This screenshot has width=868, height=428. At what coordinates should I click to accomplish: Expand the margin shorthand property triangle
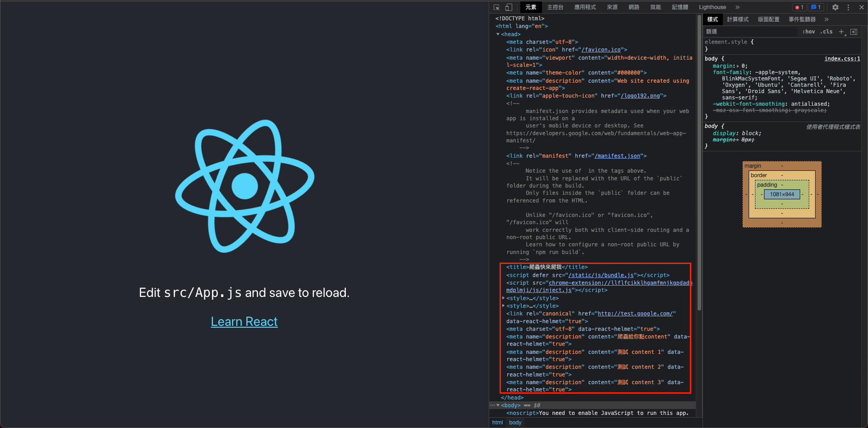tap(738, 66)
